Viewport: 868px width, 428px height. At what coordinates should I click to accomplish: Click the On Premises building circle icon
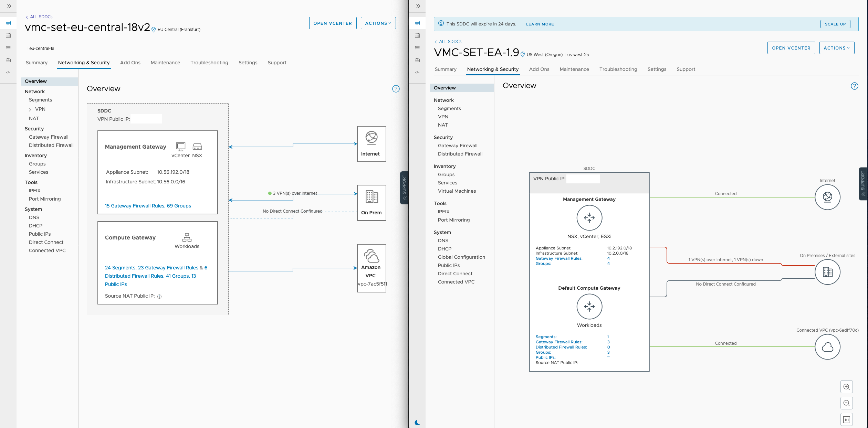pyautogui.click(x=827, y=272)
